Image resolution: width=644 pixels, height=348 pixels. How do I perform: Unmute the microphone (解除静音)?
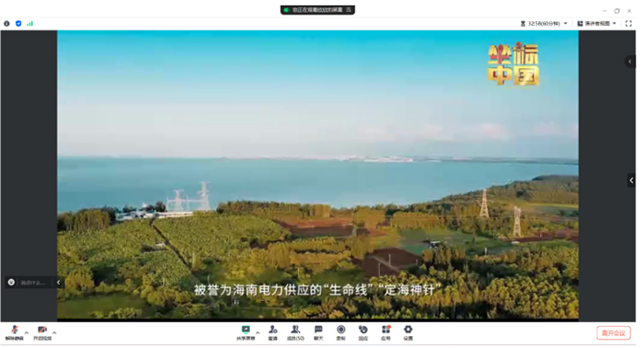(x=15, y=332)
